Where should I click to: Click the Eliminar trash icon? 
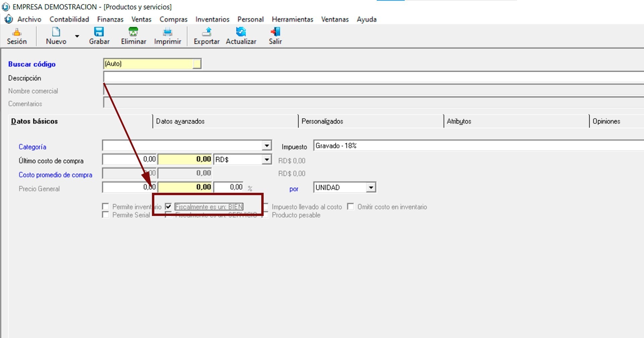(133, 33)
